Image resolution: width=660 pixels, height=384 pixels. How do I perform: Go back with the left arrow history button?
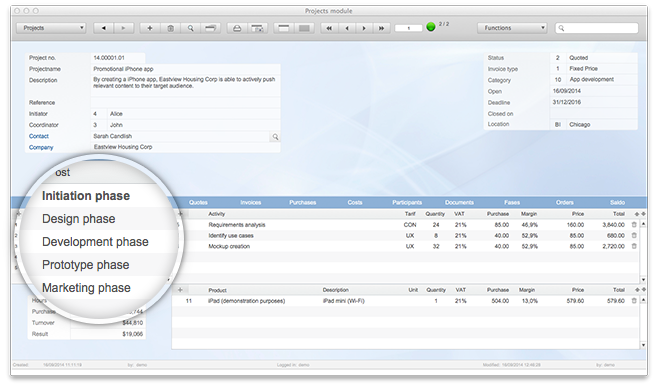click(104, 28)
